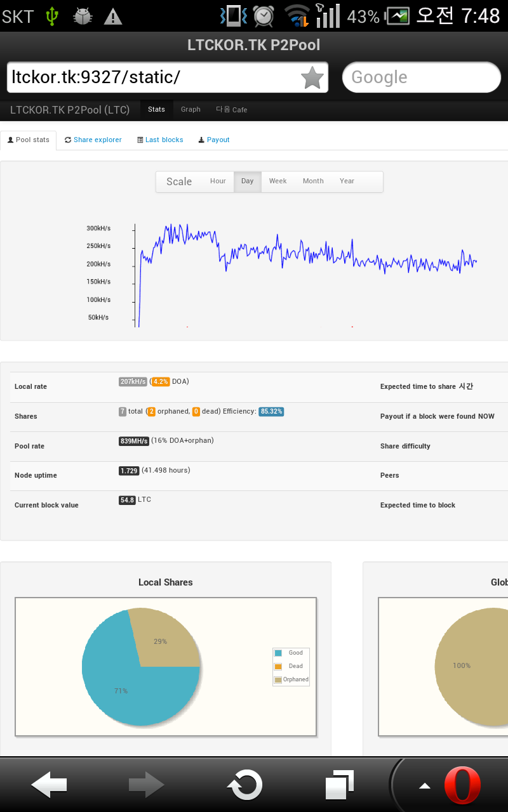
Task: Open the tabs overview icon
Action: click(340, 785)
